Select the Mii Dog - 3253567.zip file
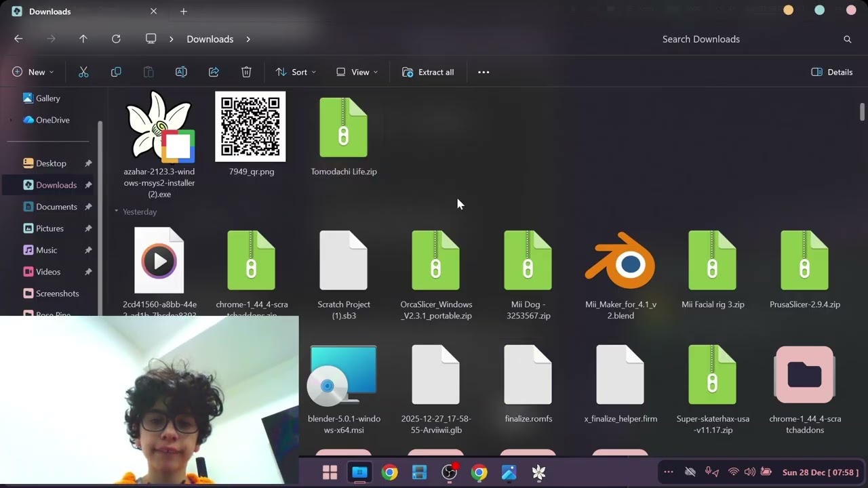Image resolution: width=868 pixels, height=488 pixels. [528, 275]
